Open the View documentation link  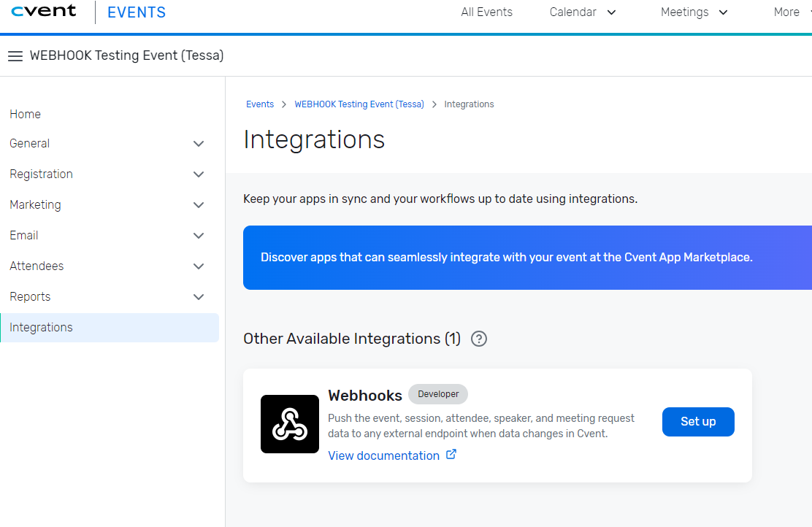(384, 455)
